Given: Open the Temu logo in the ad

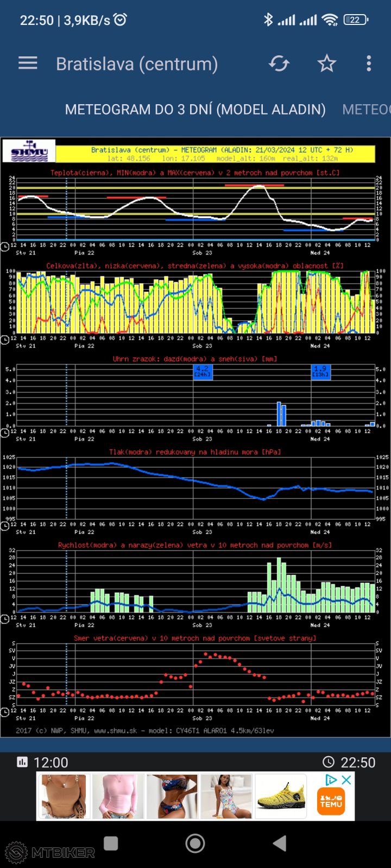Looking at the screenshot, I should tap(331, 801).
